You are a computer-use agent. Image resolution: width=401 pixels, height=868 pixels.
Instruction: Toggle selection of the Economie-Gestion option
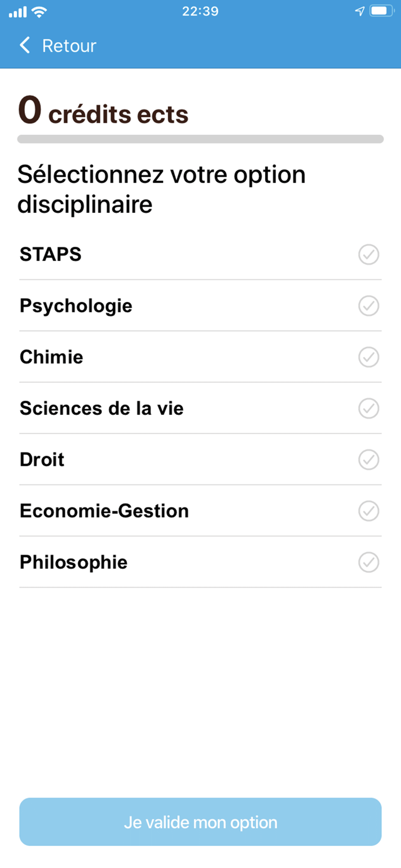(369, 511)
